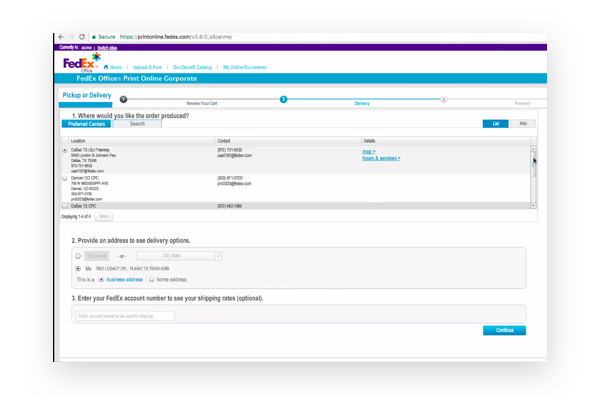The image size is (600, 400).
Task: Open the City, State dropdown
Action: pyautogui.click(x=179, y=256)
